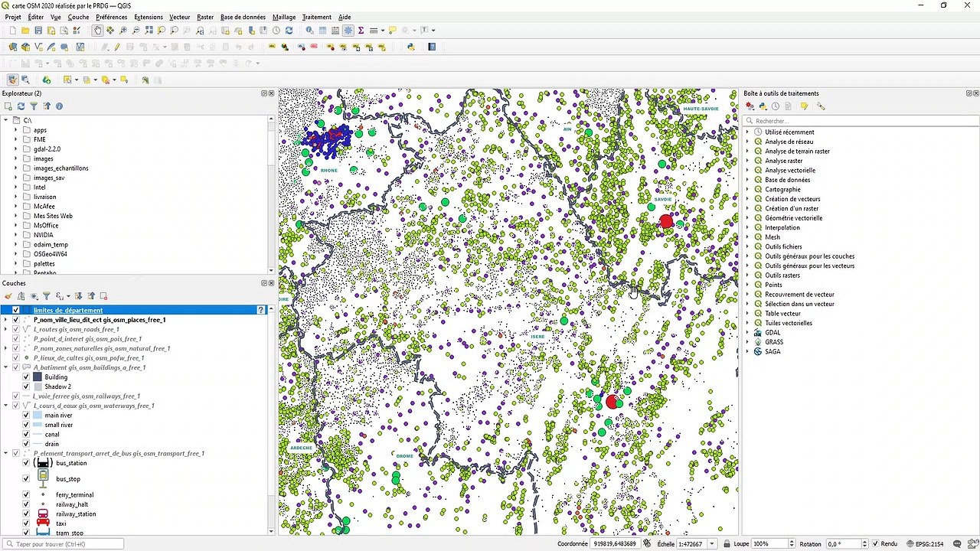Uncheck the limites_de_département layer checkbox
Viewport: 980px width, 551px height.
click(16, 310)
